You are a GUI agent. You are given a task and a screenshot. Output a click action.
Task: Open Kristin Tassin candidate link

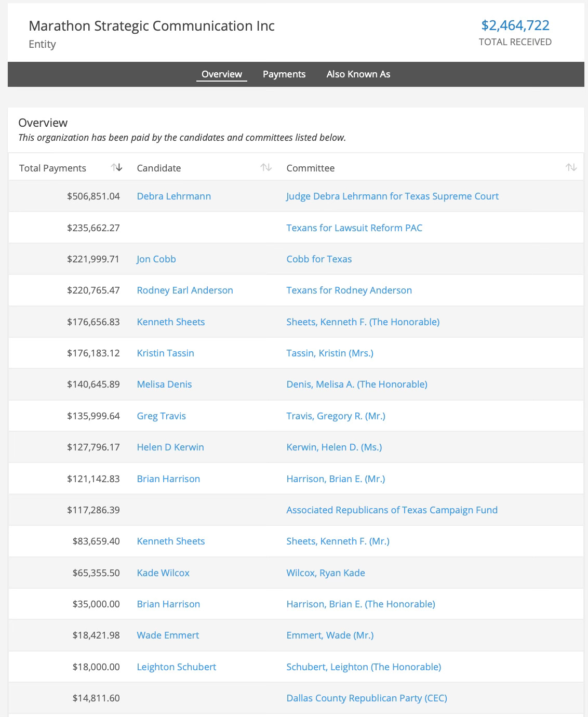click(x=166, y=353)
